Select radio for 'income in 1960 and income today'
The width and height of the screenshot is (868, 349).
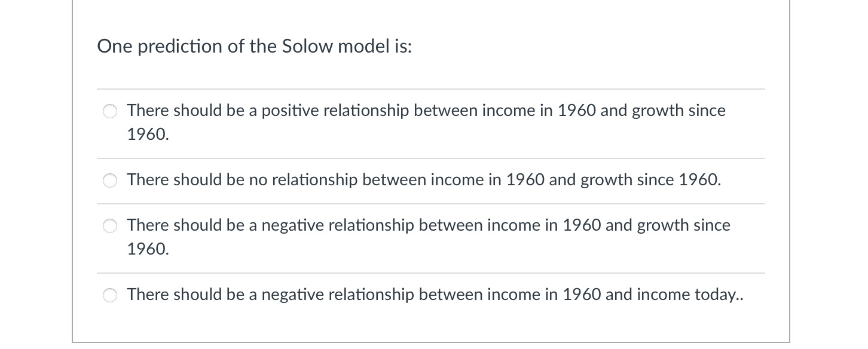110,295
